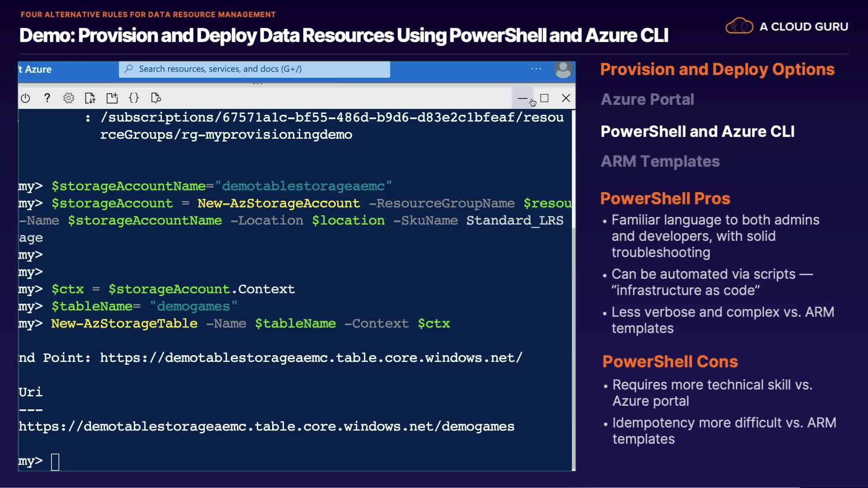The width and height of the screenshot is (868, 488).
Task: Open Cloud Shell settings gear
Action: coord(69,98)
